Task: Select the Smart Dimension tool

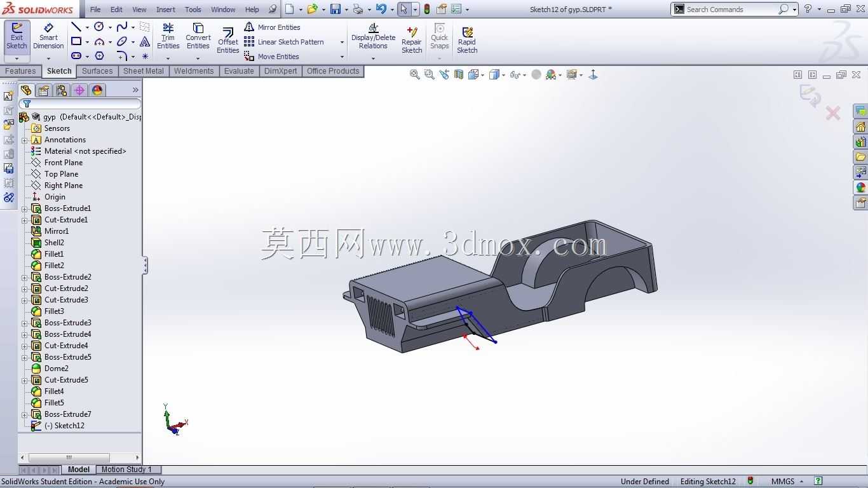Action: [48, 36]
